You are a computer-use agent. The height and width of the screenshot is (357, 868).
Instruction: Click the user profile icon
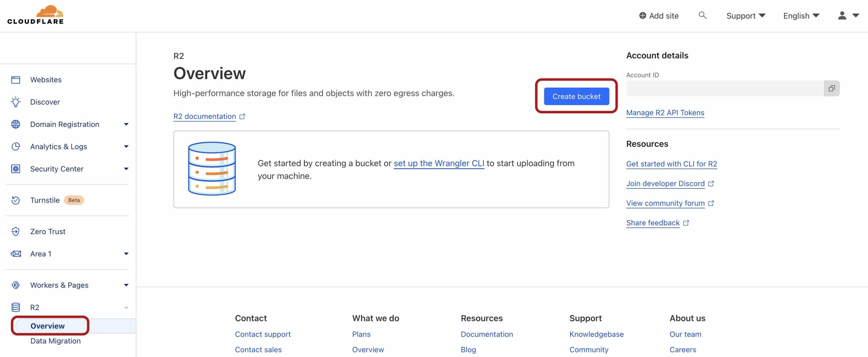pyautogui.click(x=842, y=16)
